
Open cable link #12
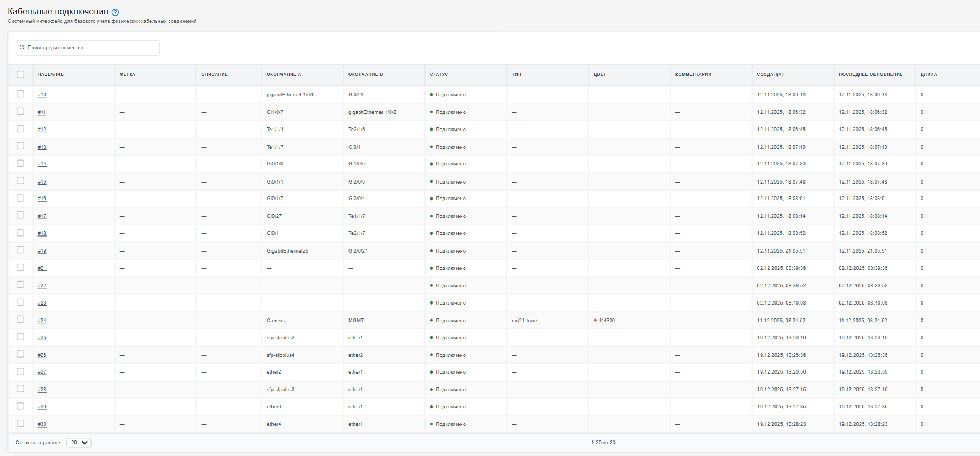click(42, 130)
